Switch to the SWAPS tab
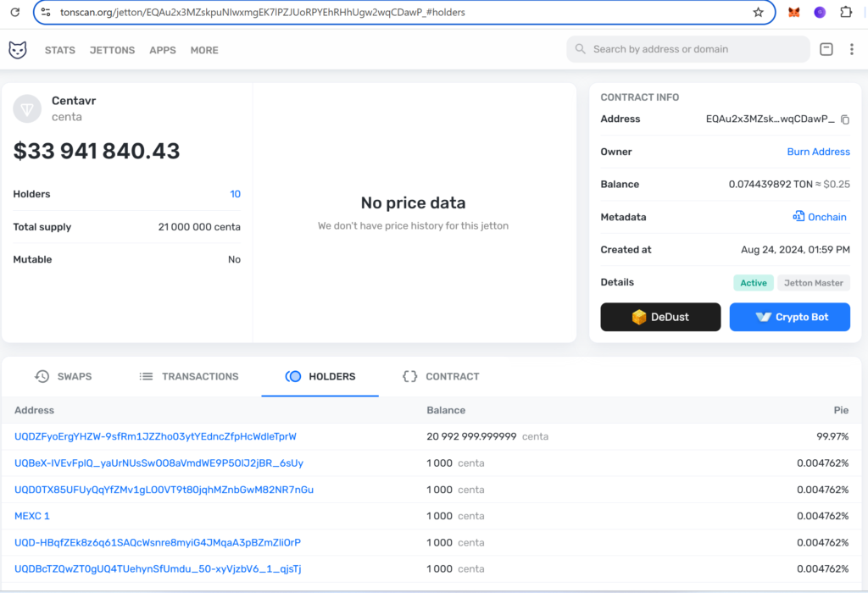868x593 pixels. (x=63, y=377)
